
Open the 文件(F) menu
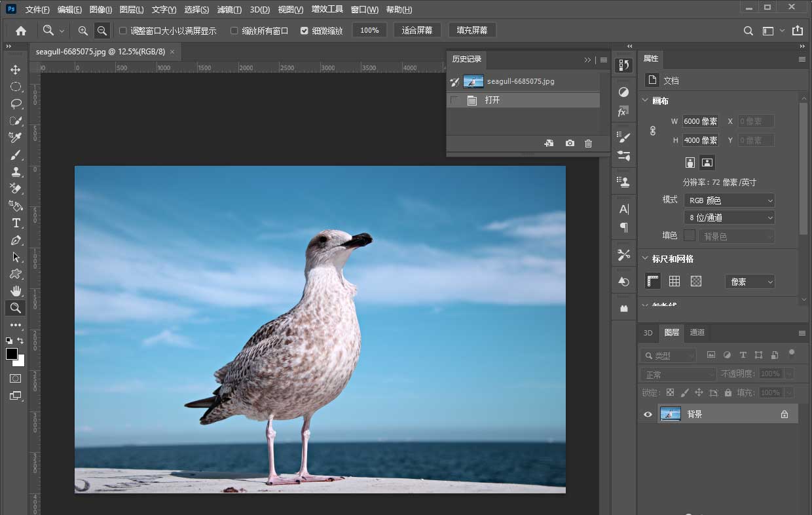click(37, 10)
